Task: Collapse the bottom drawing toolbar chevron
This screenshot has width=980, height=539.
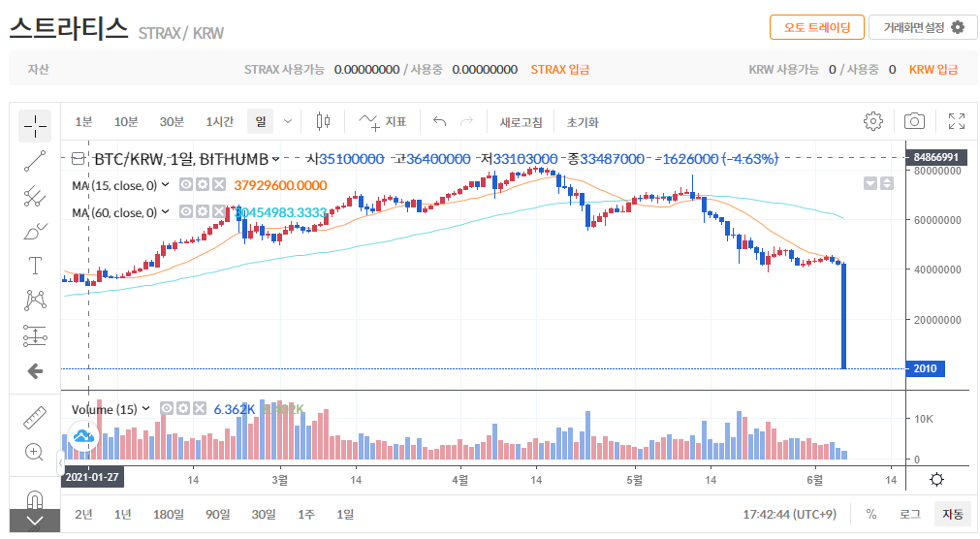Action: click(34, 521)
